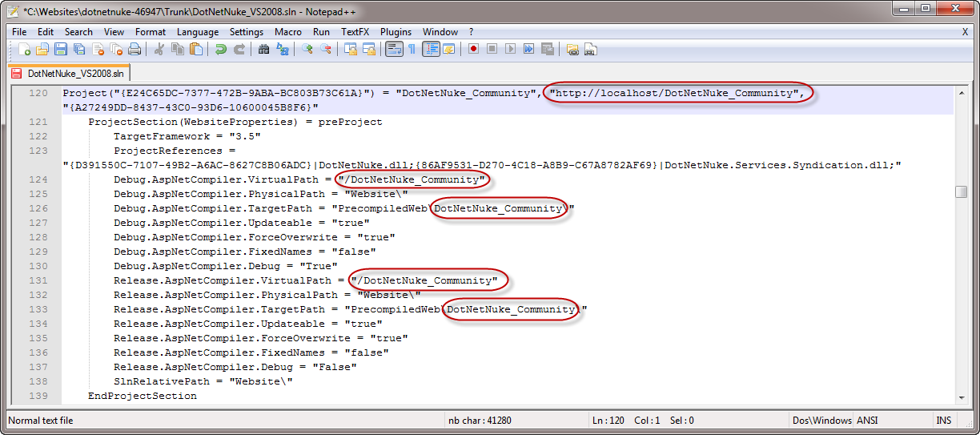Open User Defined Language dialog icon

pyautogui.click(x=449, y=50)
